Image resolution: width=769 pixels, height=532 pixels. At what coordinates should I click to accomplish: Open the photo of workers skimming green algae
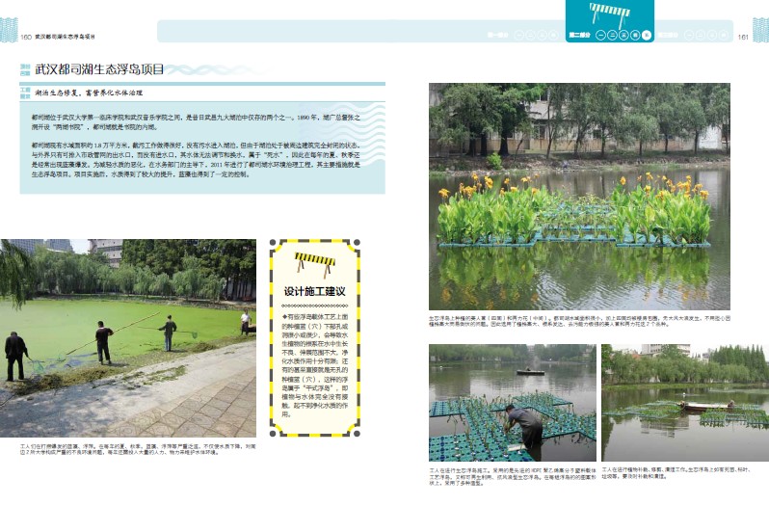pos(127,338)
